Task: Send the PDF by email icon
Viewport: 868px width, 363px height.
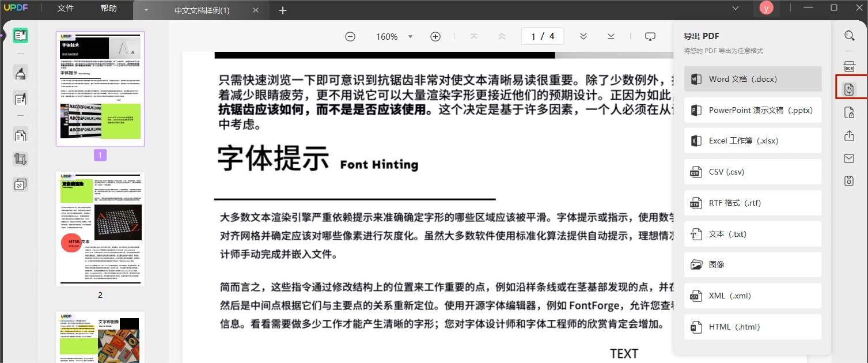Action: [849, 158]
